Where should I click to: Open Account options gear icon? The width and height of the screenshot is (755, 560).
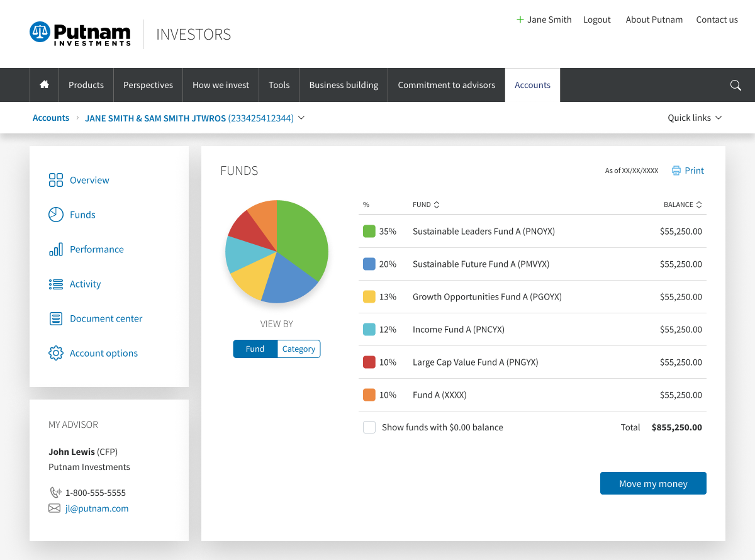pos(55,353)
